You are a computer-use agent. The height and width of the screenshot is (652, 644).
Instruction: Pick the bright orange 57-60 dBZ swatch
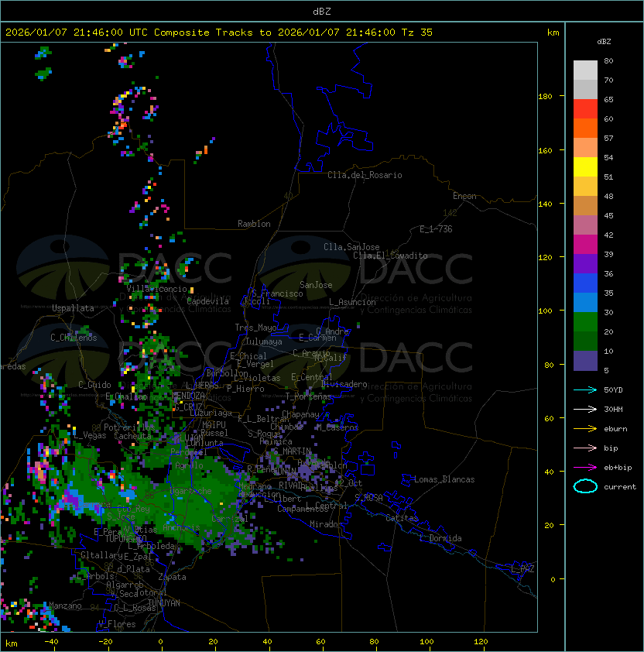[585, 128]
